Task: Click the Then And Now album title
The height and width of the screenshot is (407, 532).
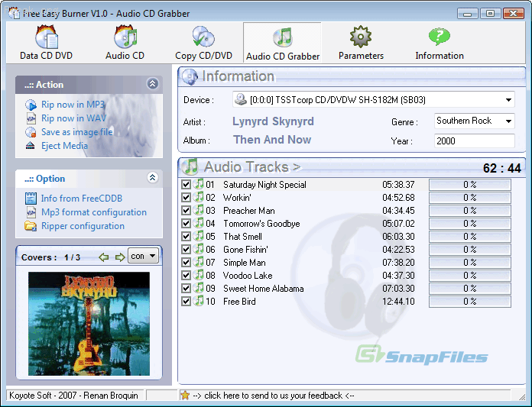Action: (272, 140)
